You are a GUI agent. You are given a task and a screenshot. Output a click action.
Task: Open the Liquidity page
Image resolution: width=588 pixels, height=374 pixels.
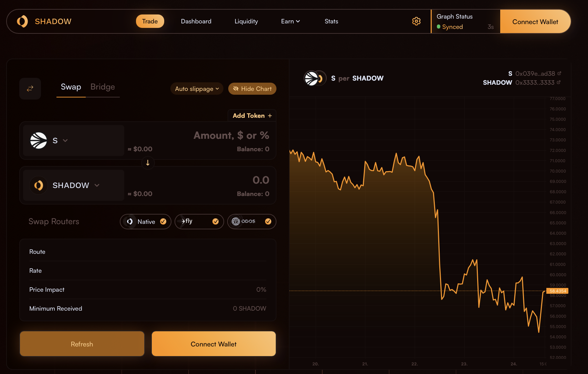pyautogui.click(x=246, y=21)
